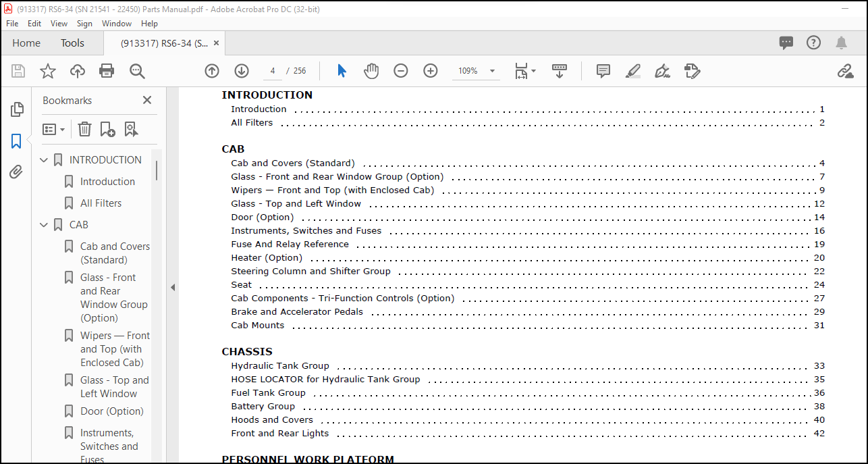Open the bookmarks options dropdown

tap(54, 129)
